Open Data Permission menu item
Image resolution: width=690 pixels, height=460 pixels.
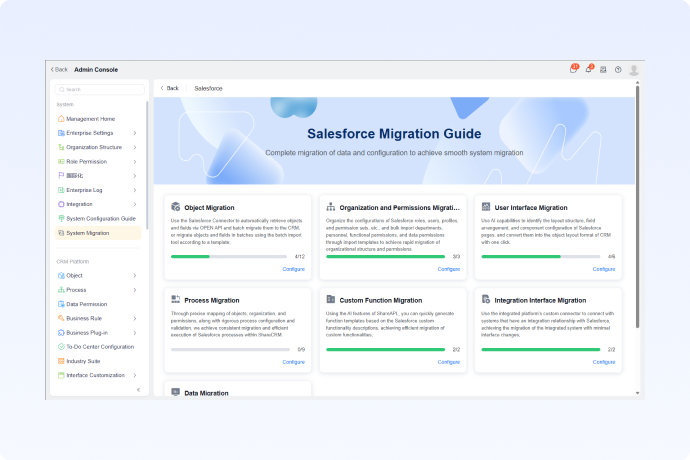click(x=98, y=304)
